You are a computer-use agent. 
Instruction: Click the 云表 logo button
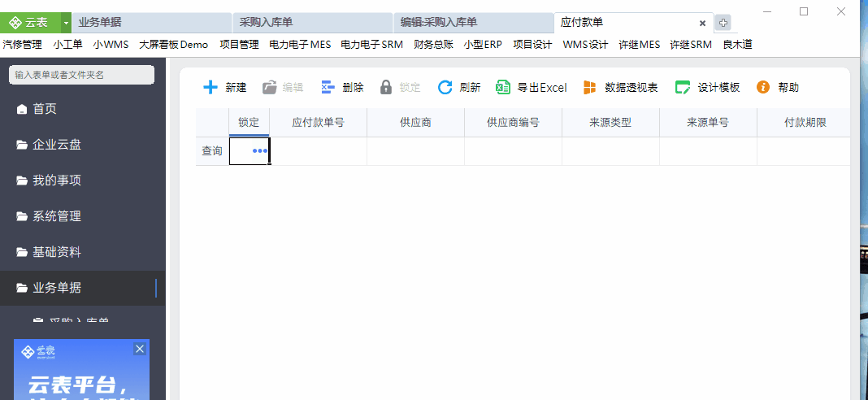pos(30,23)
